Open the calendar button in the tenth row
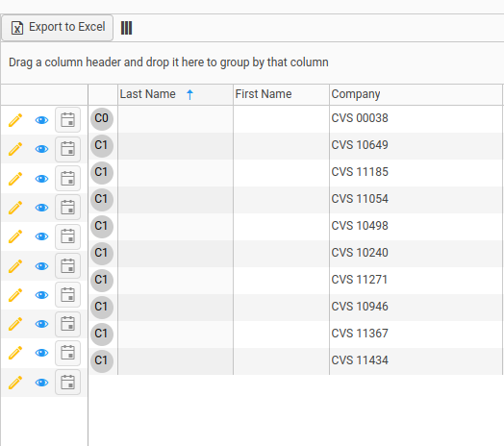The height and width of the screenshot is (446, 504). click(68, 382)
